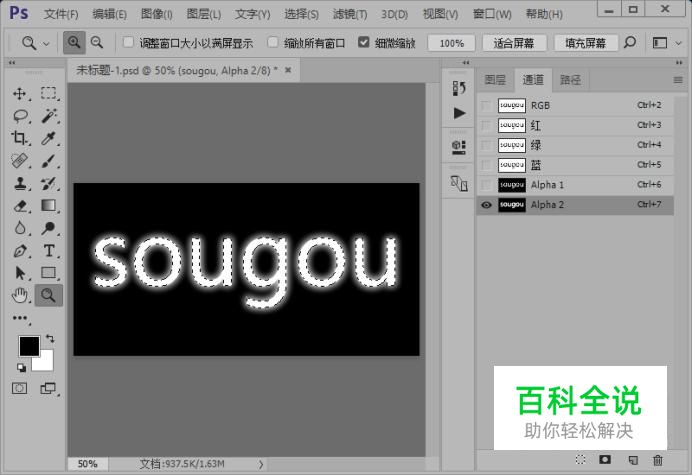The width and height of the screenshot is (692, 475).
Task: Delete the current channel
Action: click(658, 460)
